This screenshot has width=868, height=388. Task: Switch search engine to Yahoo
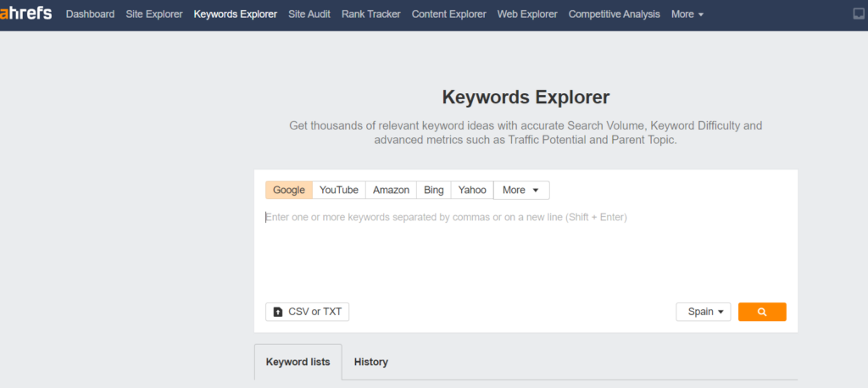pos(472,190)
